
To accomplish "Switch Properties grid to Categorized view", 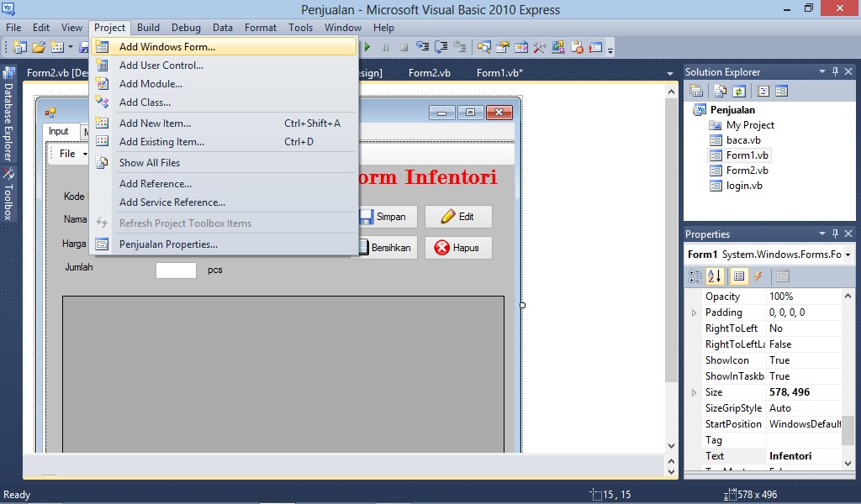I will coord(695,276).
